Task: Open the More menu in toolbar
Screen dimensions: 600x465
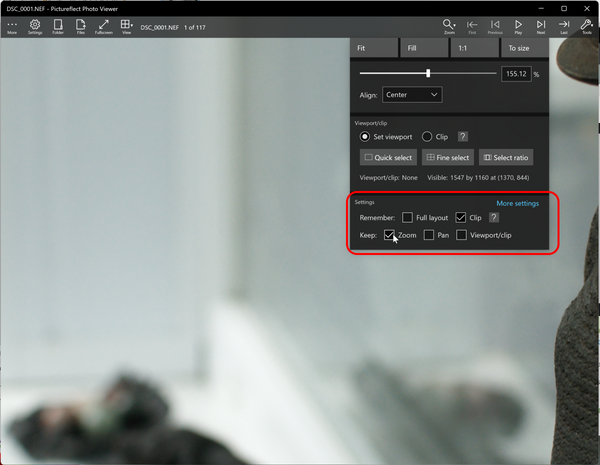Action: pyautogui.click(x=12, y=26)
